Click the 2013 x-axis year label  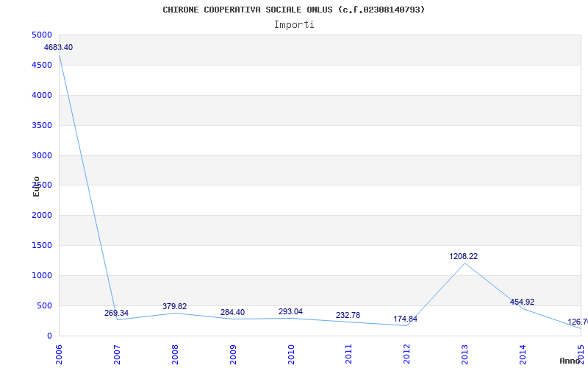pyautogui.click(x=465, y=354)
